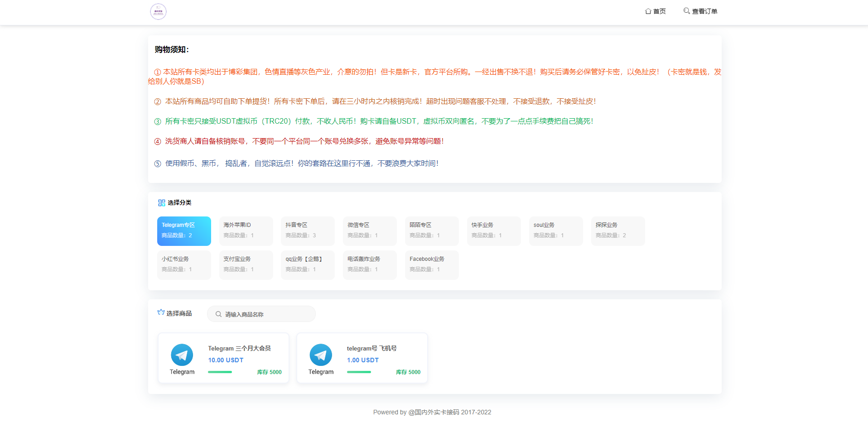Click the site logo in the header
The image size is (868, 437).
[158, 11]
